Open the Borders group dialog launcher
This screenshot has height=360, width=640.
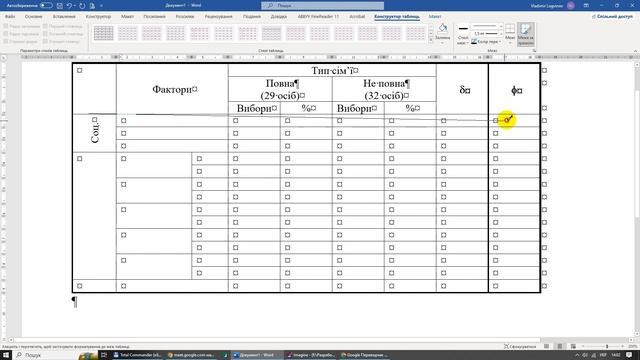tap(534, 51)
